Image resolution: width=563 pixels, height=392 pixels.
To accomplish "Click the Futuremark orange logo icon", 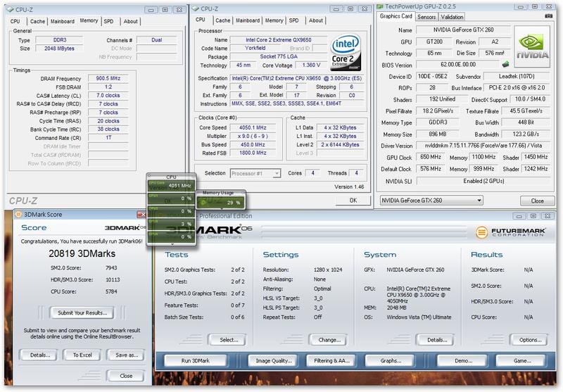I will tap(481, 232).
